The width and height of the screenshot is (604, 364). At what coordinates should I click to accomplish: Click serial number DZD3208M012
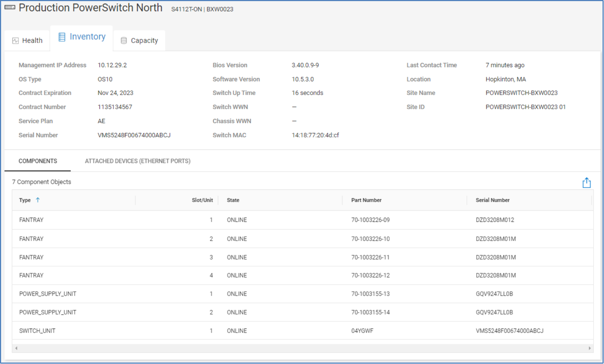pyautogui.click(x=495, y=220)
